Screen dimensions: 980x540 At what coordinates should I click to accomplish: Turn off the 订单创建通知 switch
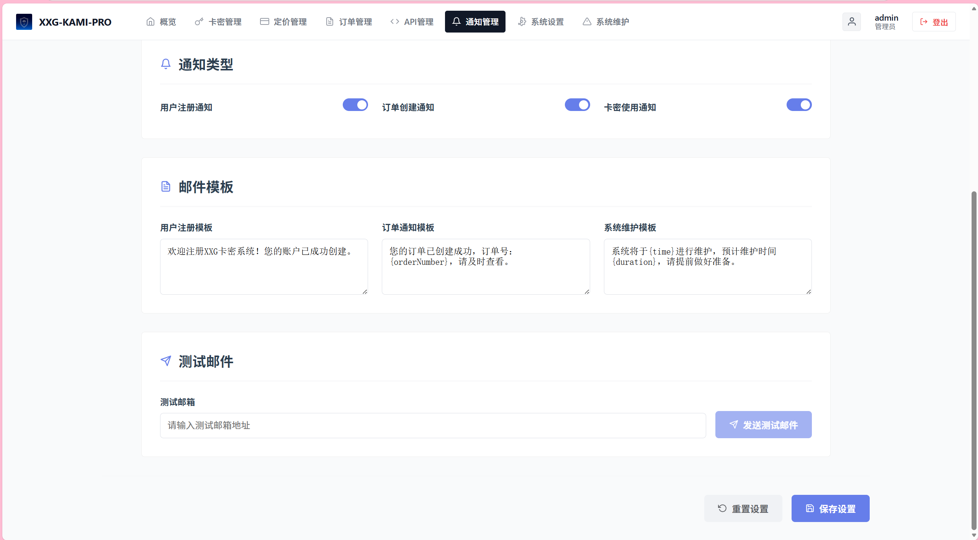[577, 105]
